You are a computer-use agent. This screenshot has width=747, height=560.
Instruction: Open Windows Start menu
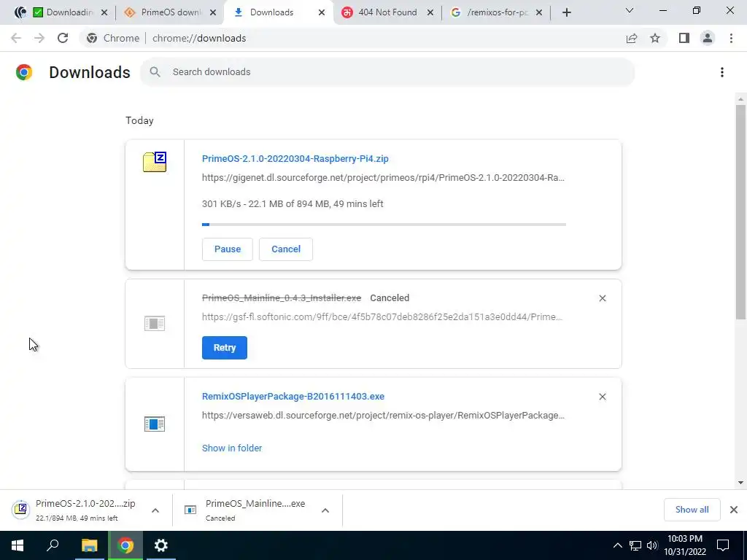click(x=18, y=545)
